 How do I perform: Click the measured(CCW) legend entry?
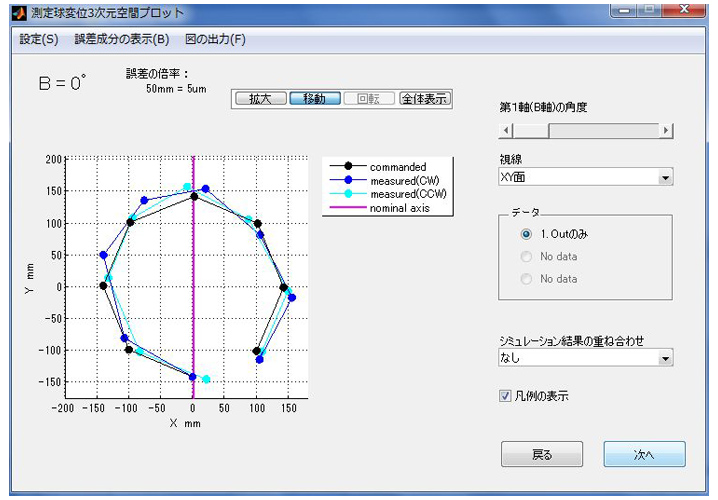coord(387,194)
